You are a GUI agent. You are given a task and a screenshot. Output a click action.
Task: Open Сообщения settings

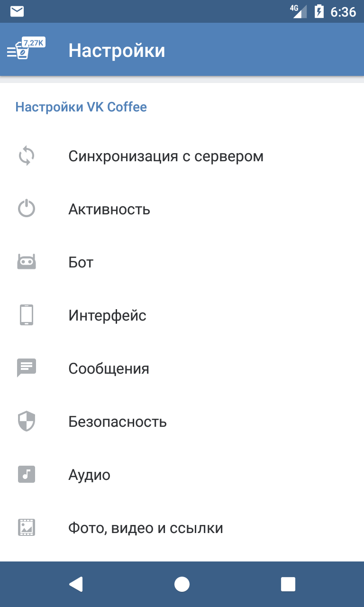(x=109, y=368)
